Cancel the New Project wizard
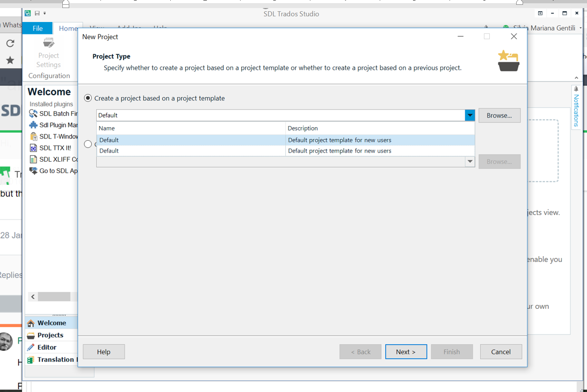 coord(501,352)
